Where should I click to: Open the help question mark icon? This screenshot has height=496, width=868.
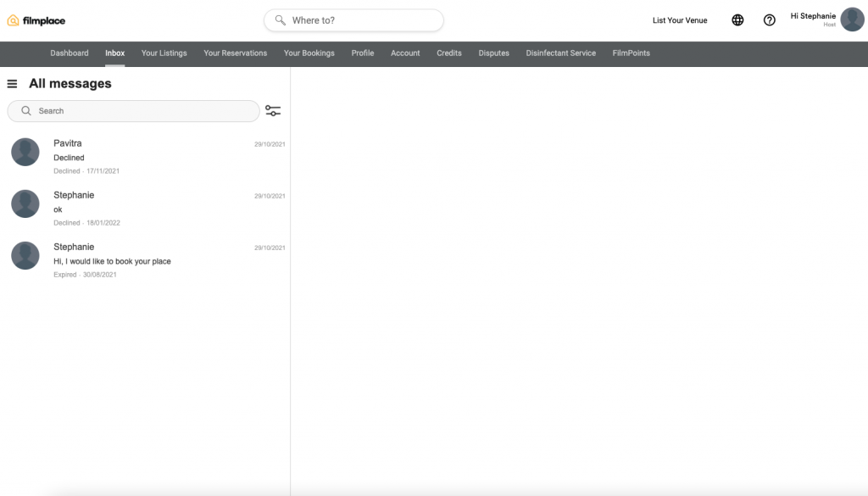pyautogui.click(x=769, y=20)
